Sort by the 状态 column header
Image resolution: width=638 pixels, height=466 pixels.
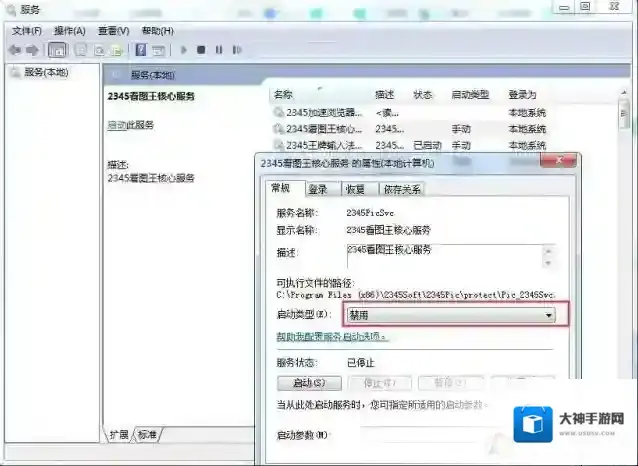click(x=422, y=95)
